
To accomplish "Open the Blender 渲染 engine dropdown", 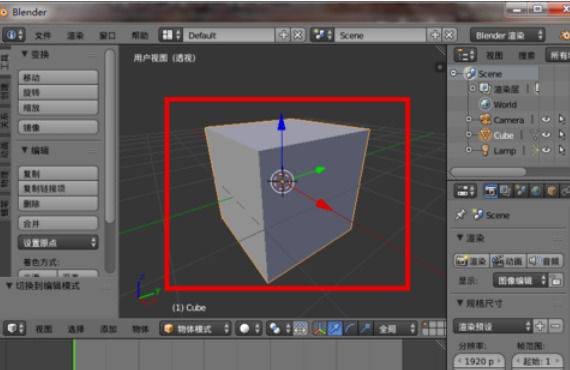I will pos(507,35).
